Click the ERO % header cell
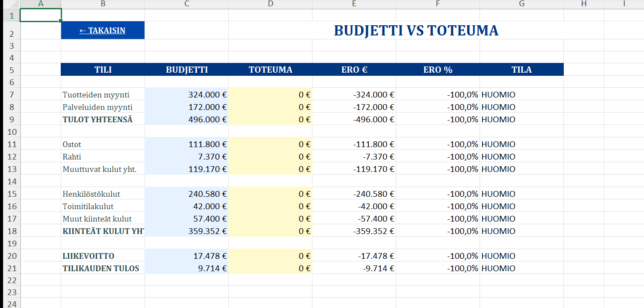The image size is (644, 308). coord(438,70)
